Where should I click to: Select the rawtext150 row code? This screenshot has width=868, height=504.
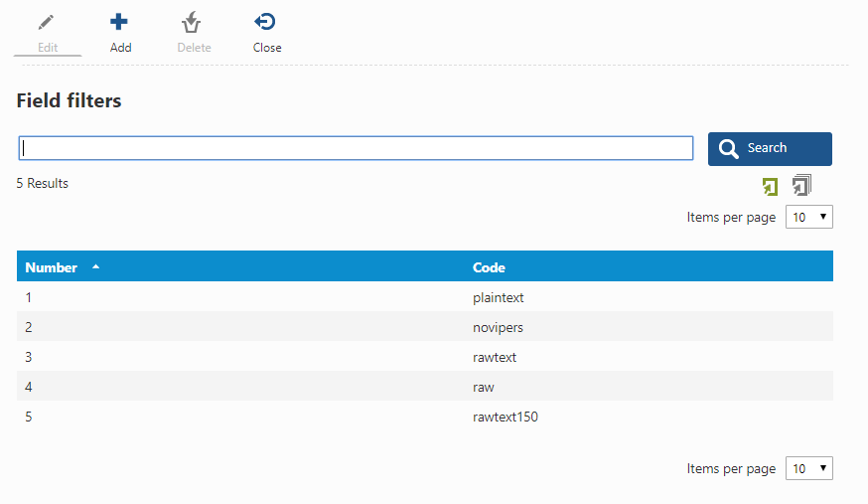tap(506, 418)
